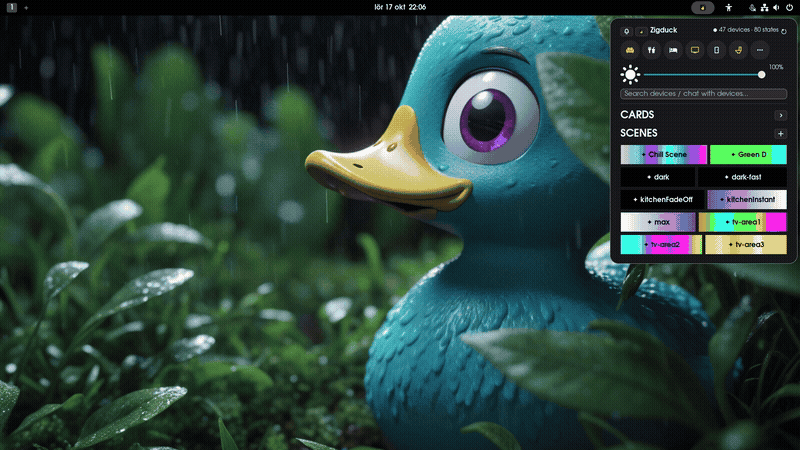Activate the tv-area1 scene

tap(743, 222)
